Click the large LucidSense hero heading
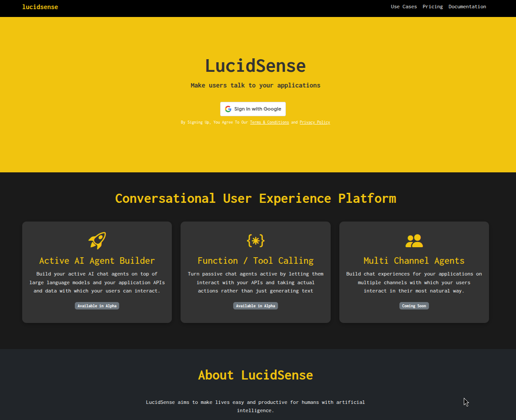Viewport: 516px width, 420px height. tap(255, 66)
